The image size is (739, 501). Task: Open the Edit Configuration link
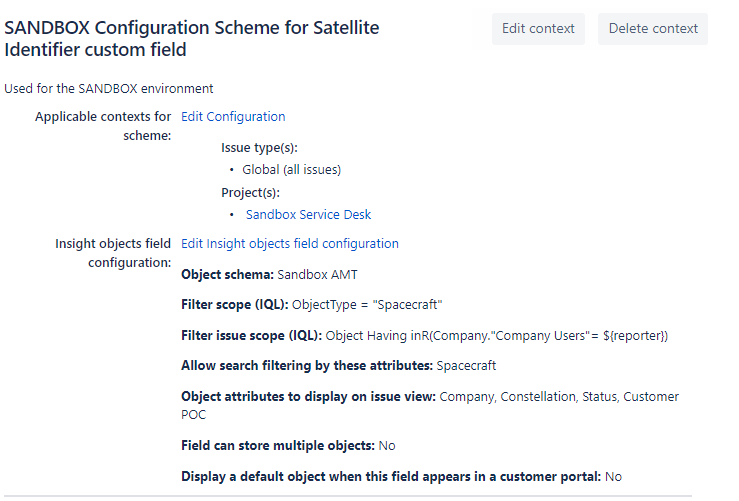pos(233,117)
